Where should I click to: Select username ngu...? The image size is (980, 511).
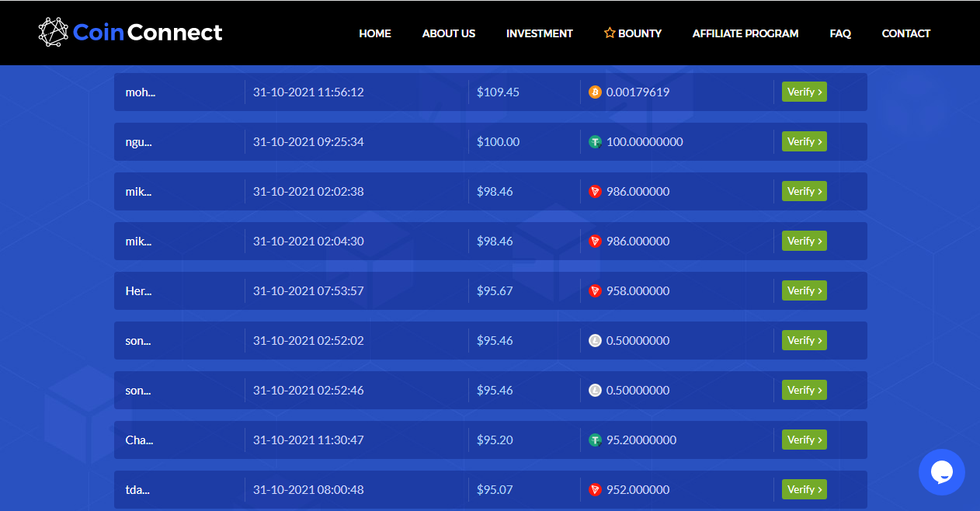(x=138, y=142)
